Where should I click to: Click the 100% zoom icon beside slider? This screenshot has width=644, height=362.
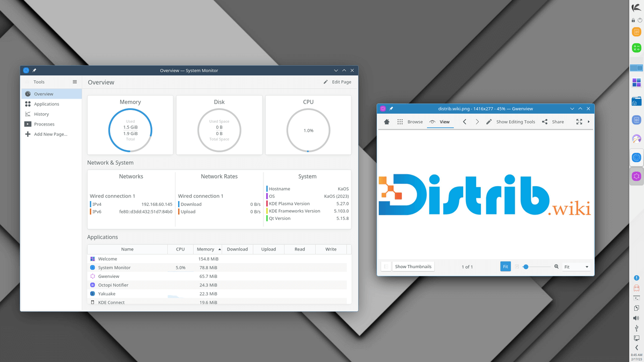517,267
